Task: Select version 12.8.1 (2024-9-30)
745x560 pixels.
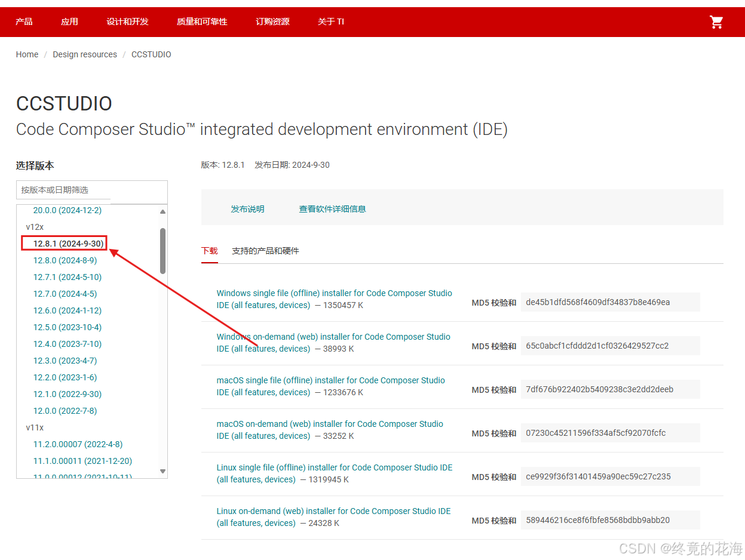Action: tap(69, 244)
